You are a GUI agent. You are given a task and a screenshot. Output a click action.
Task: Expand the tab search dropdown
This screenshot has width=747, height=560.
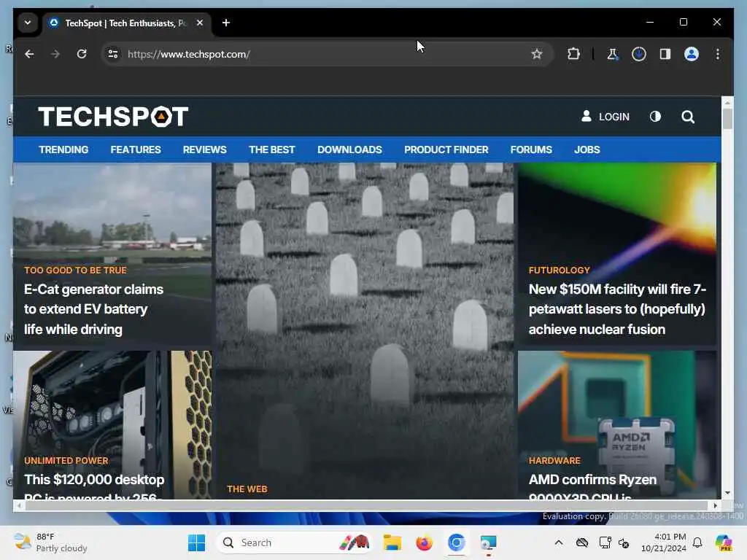(28, 23)
